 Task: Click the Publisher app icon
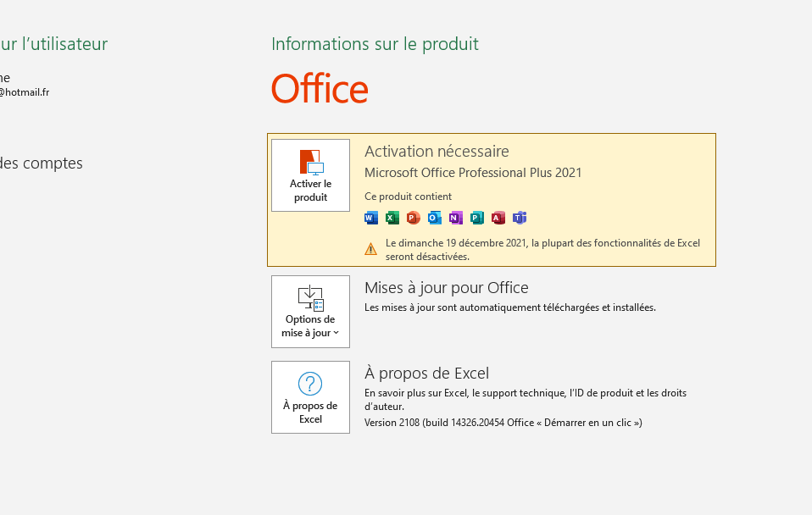tap(477, 218)
